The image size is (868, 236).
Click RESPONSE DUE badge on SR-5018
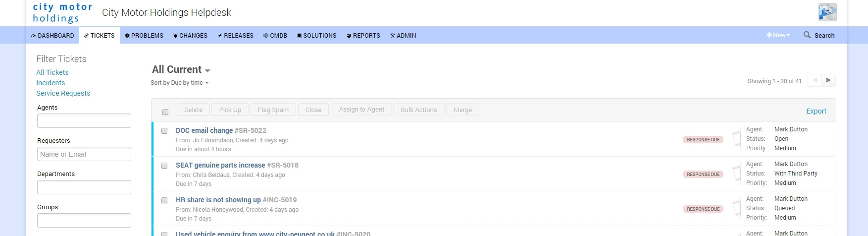[703, 175]
